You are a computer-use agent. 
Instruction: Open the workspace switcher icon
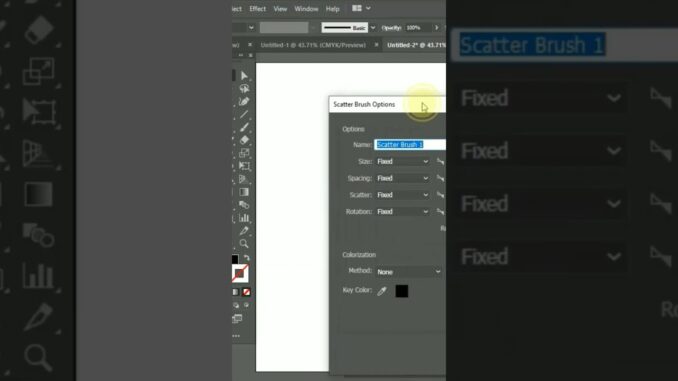click(x=357, y=8)
